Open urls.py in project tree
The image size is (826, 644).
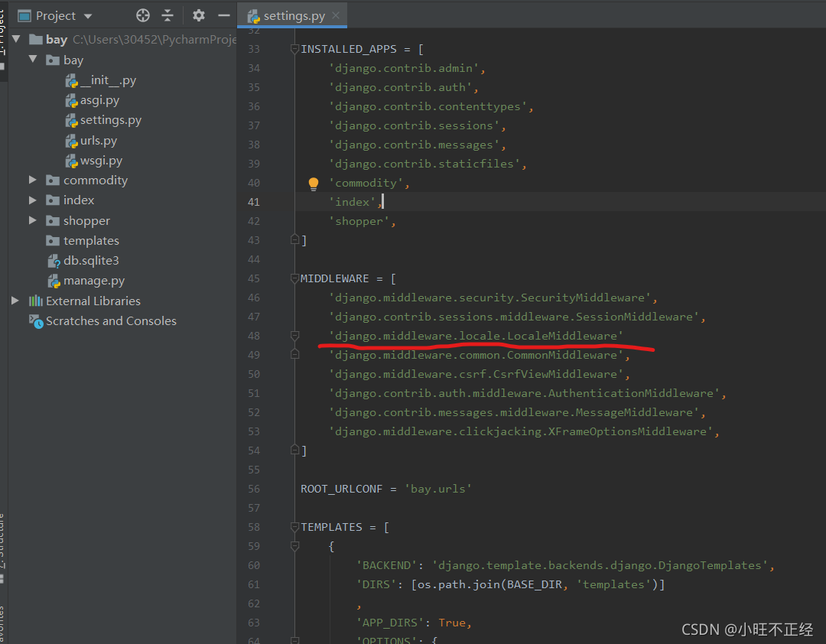click(99, 141)
